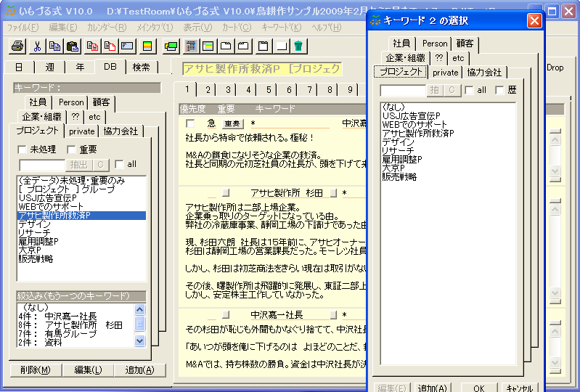
Task: Switch to the 検索 tab
Action: pos(141,68)
